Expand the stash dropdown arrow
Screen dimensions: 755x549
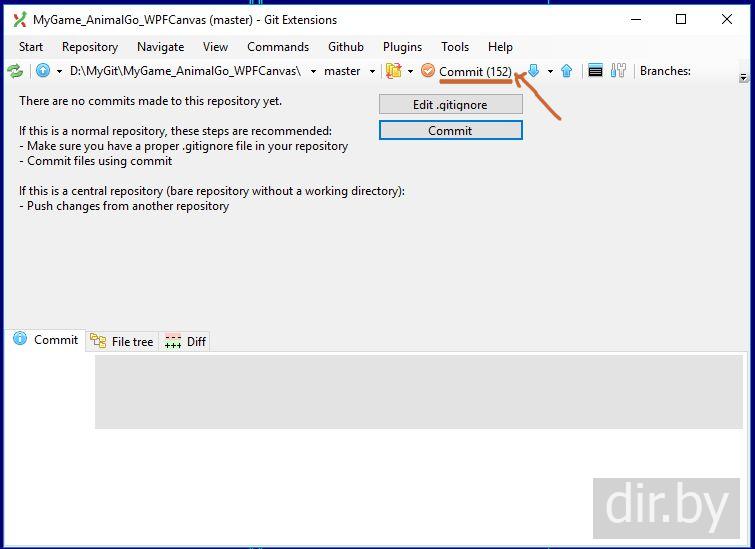pos(410,71)
